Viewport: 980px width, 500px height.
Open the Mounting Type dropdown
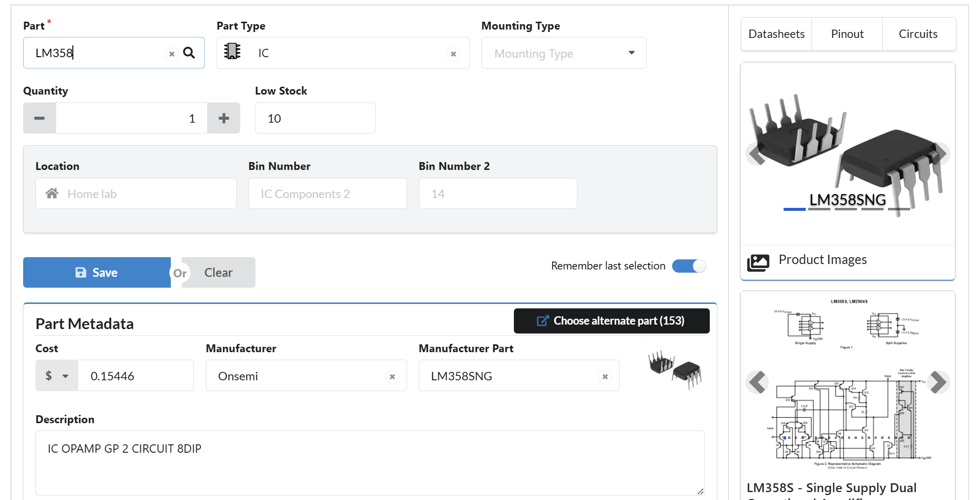coord(564,53)
